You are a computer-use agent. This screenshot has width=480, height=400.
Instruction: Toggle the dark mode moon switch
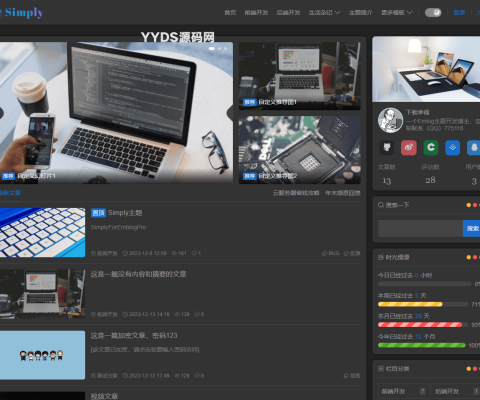[433, 13]
